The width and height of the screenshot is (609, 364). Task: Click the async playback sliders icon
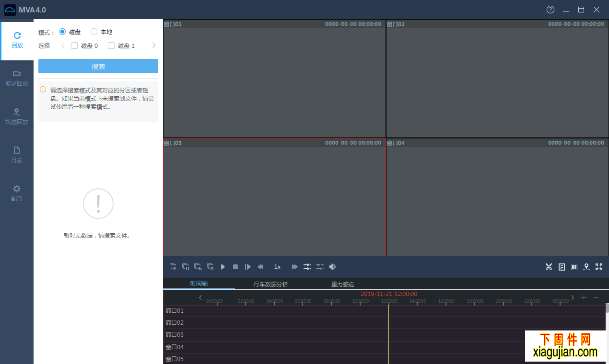coord(320,267)
